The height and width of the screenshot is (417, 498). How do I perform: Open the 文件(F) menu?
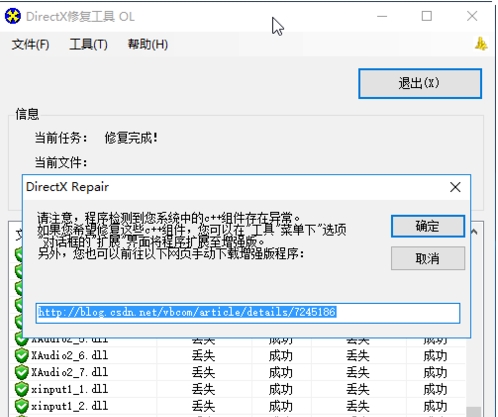pos(30,44)
